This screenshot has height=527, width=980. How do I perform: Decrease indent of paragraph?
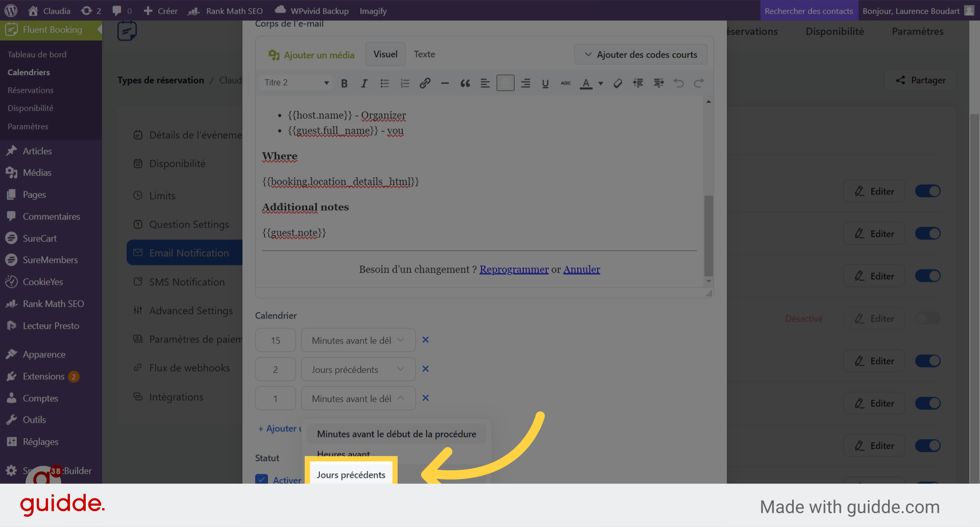pyautogui.click(x=638, y=83)
